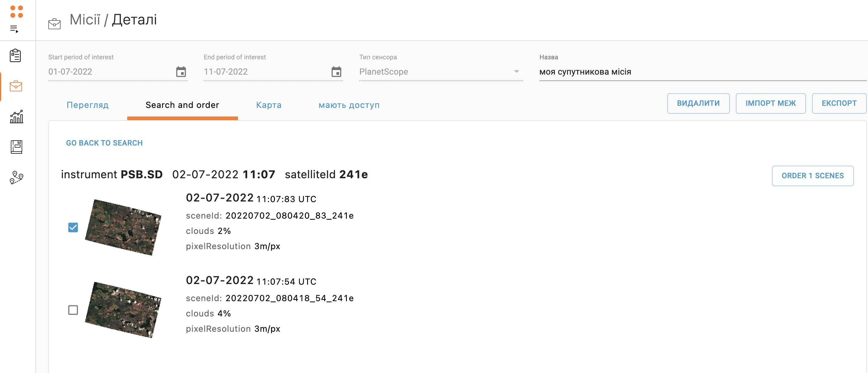
Task: Click the ВИДАЛИТИ button
Action: tap(698, 103)
